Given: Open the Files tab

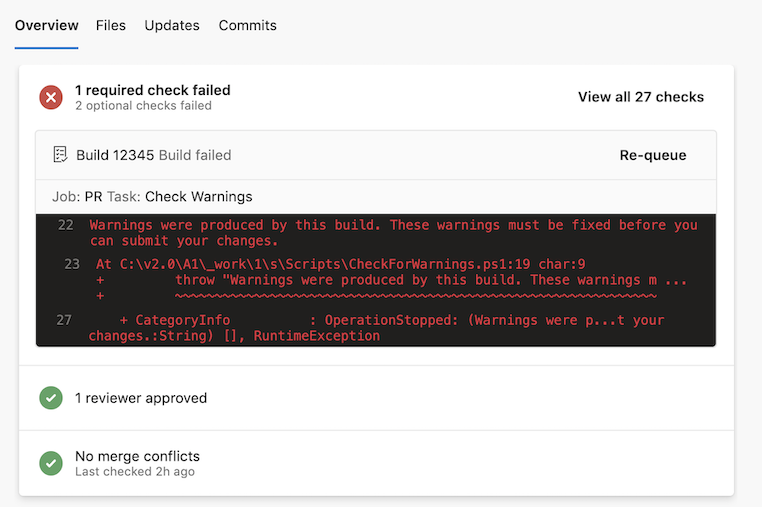Looking at the screenshot, I should (111, 25).
